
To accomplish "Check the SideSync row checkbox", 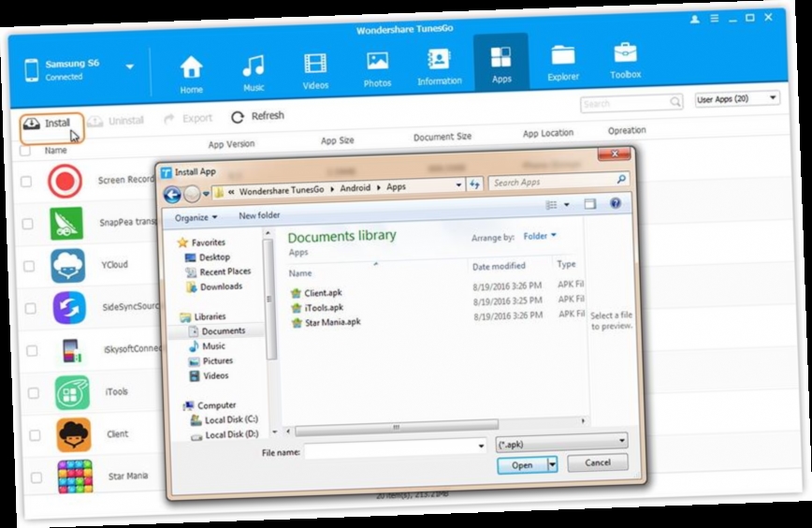I will coord(31,309).
